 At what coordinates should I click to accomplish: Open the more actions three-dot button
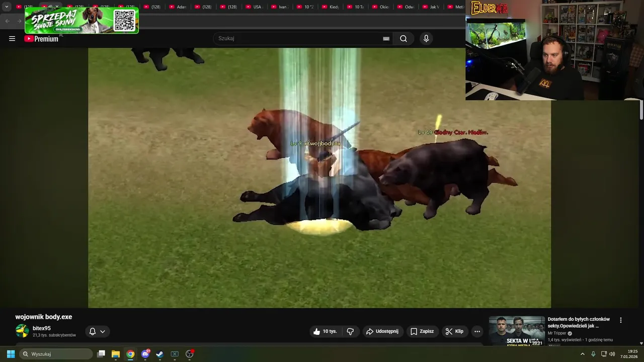click(x=477, y=331)
